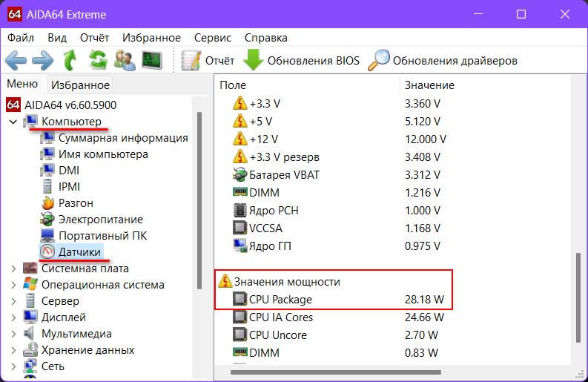Select the +3.3 V voltage row
The image size is (588, 382).
pyautogui.click(x=336, y=104)
